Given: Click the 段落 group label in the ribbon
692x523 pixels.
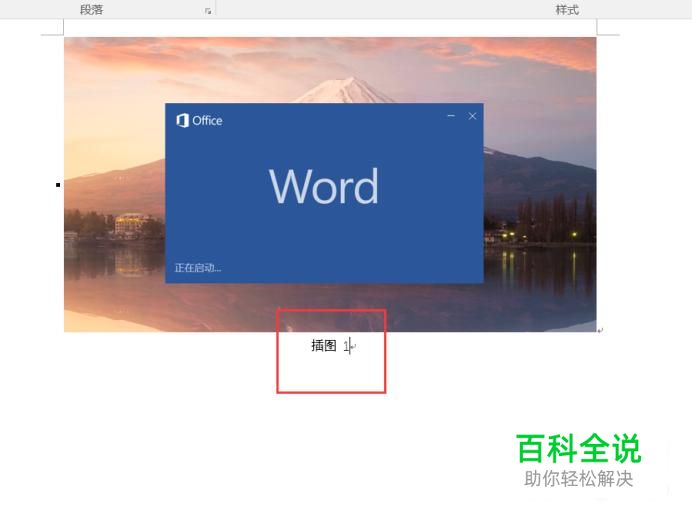Looking at the screenshot, I should 91,10.
